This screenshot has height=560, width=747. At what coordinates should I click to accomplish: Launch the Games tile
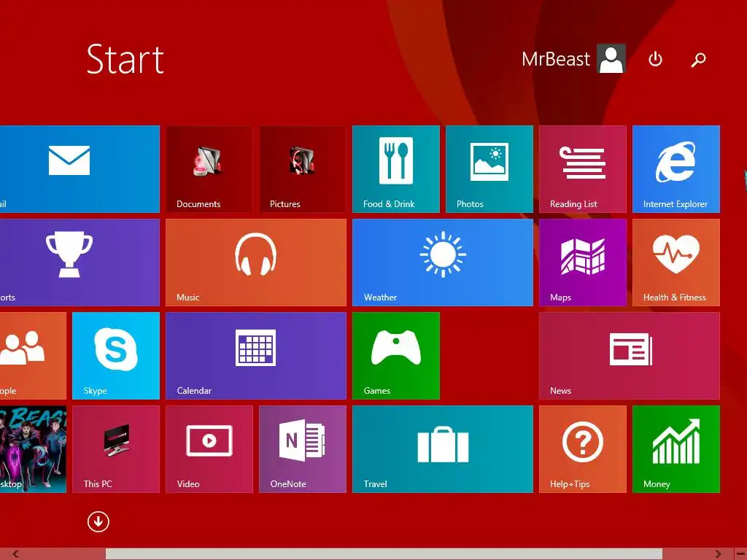click(396, 356)
